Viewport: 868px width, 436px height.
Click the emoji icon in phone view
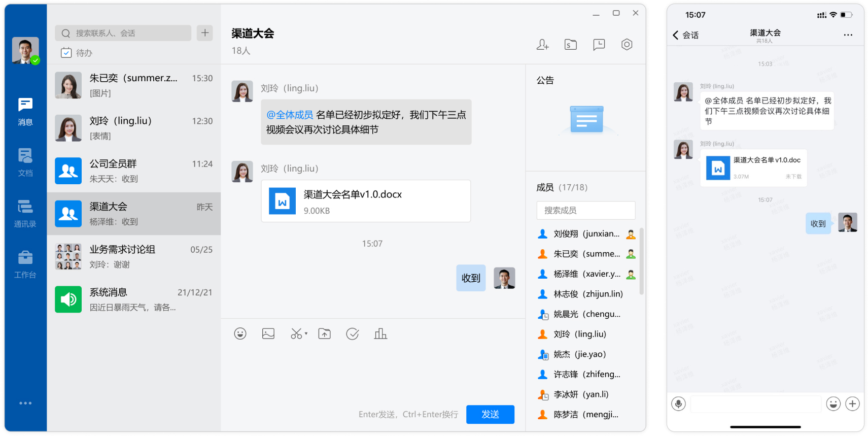[833, 404]
